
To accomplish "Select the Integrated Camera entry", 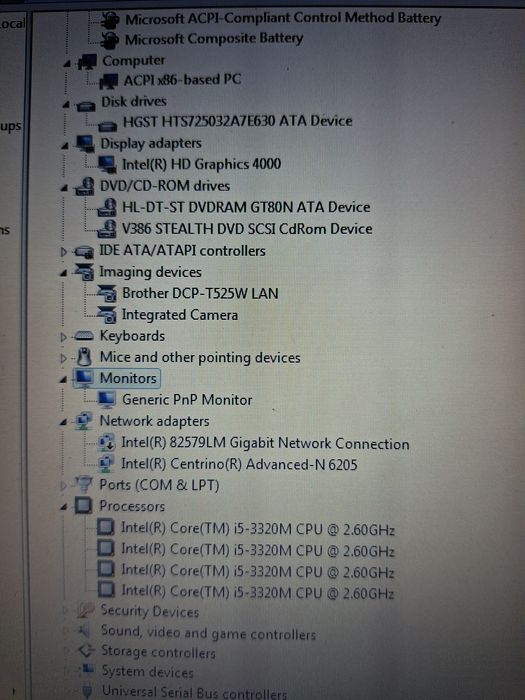I will click(x=179, y=315).
